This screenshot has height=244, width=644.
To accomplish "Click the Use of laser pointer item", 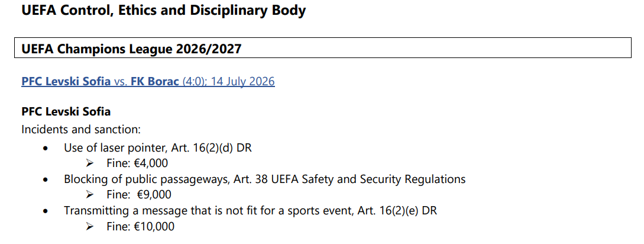I will pyautogui.click(x=158, y=147).
